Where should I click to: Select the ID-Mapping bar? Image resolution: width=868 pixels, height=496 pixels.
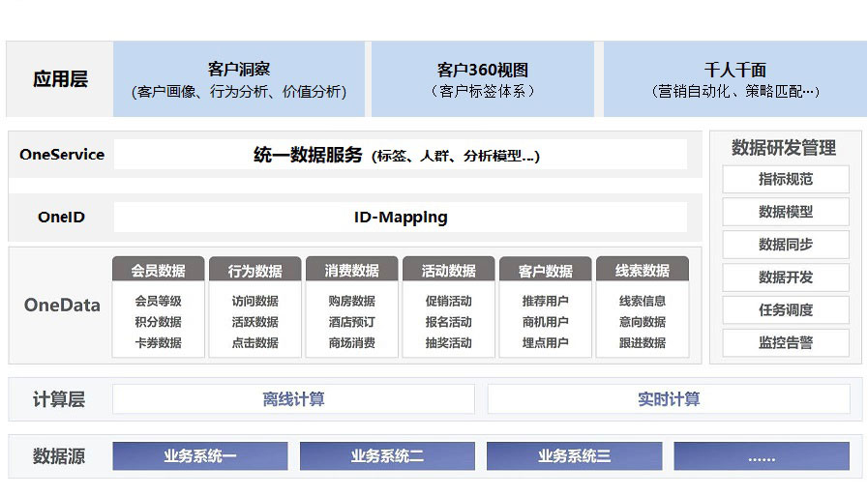pos(400,217)
